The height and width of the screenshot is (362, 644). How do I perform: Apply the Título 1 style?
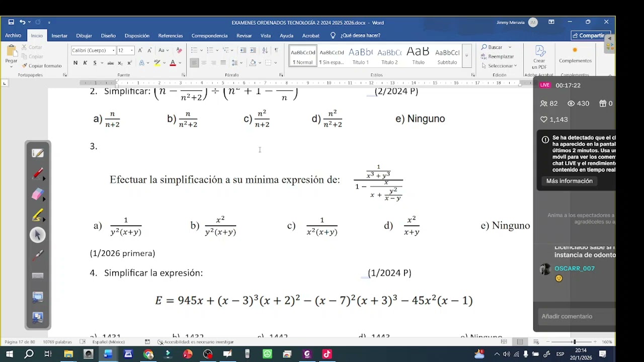coord(360,56)
